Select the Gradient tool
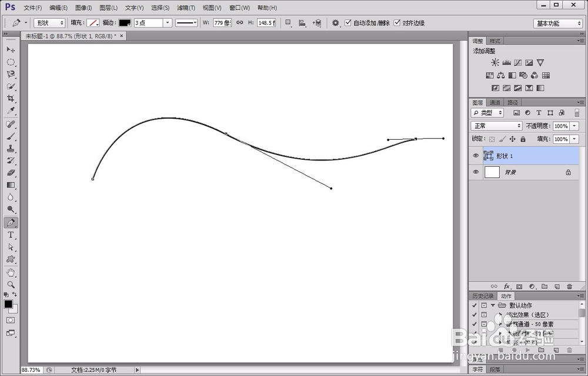The height and width of the screenshot is (376, 588). click(x=11, y=185)
